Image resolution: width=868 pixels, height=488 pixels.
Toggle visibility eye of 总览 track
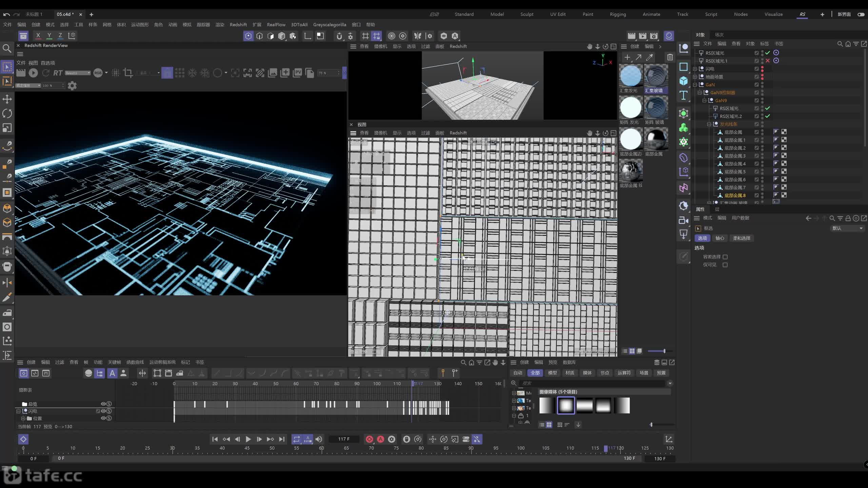103,404
